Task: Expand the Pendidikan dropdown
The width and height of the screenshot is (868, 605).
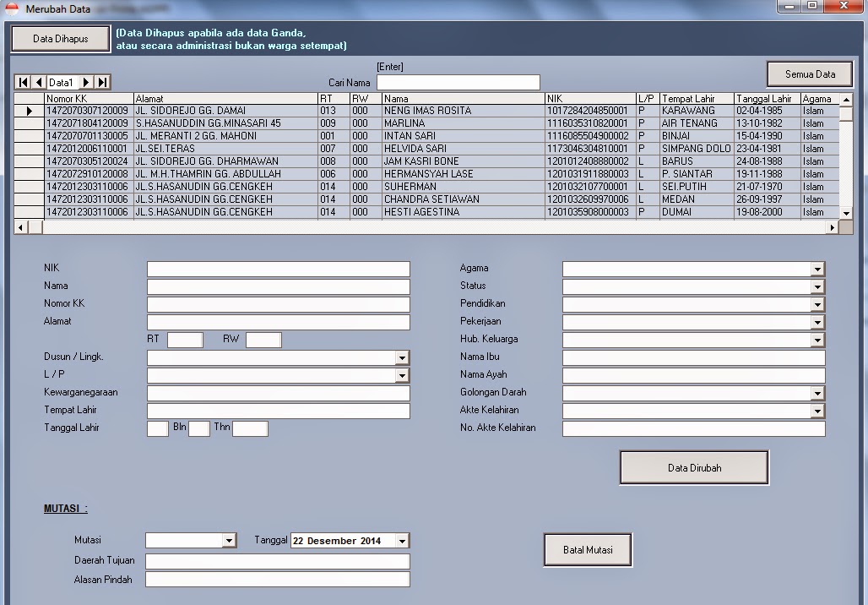Action: [x=817, y=303]
